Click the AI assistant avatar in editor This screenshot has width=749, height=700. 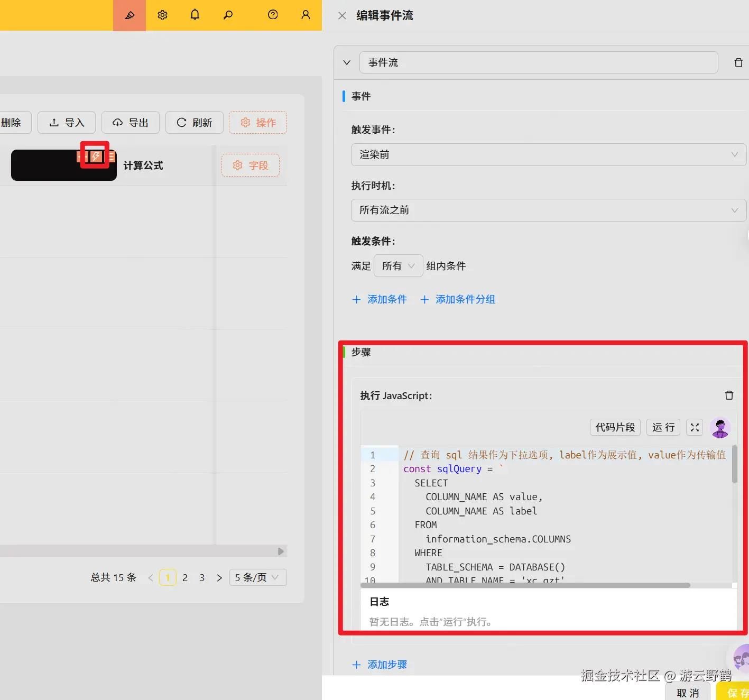click(720, 427)
